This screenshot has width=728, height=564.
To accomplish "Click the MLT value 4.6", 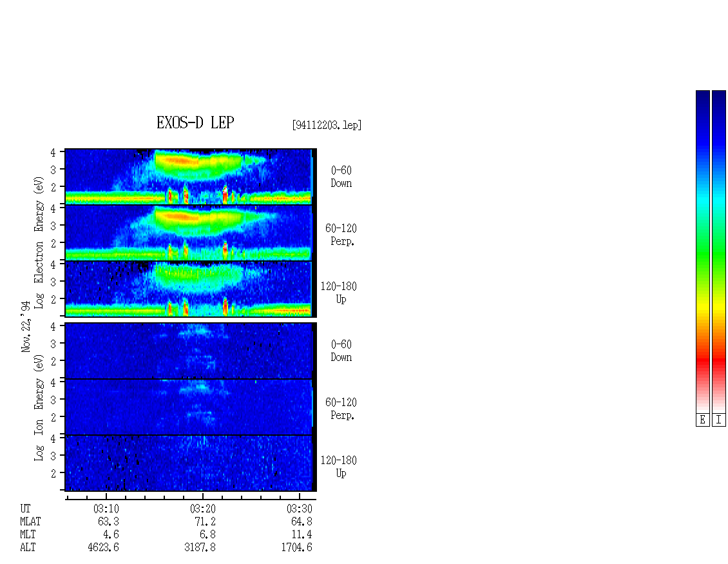I will (111, 535).
